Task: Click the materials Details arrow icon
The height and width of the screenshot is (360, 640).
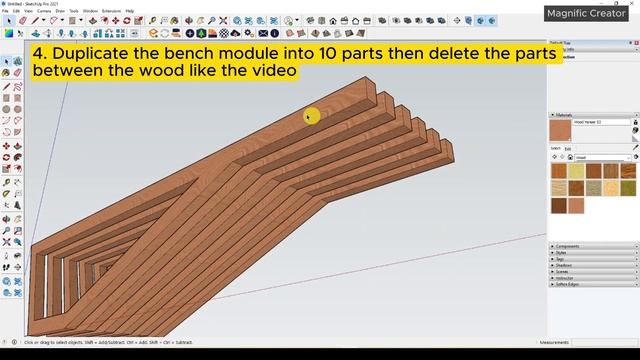Action: [x=636, y=157]
